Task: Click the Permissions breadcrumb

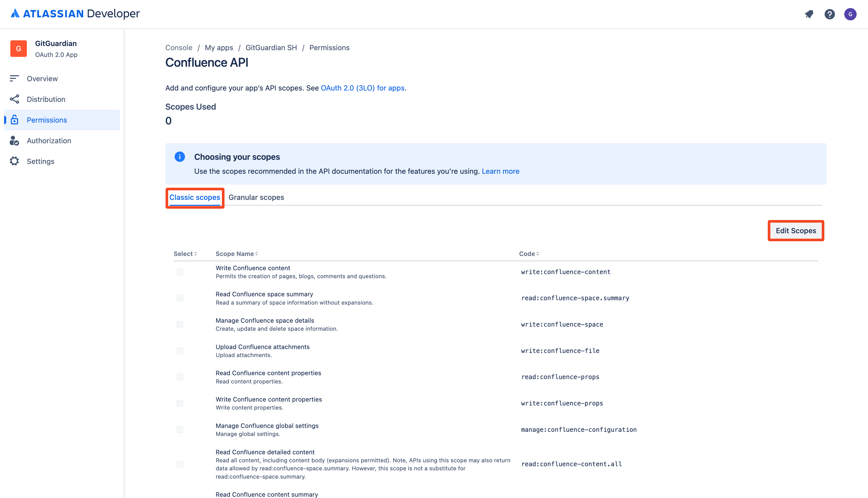Action: click(329, 48)
